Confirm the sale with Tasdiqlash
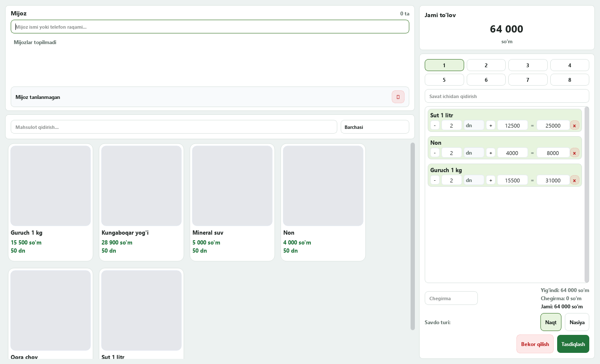Viewport: 600px width, 364px height. (573, 344)
